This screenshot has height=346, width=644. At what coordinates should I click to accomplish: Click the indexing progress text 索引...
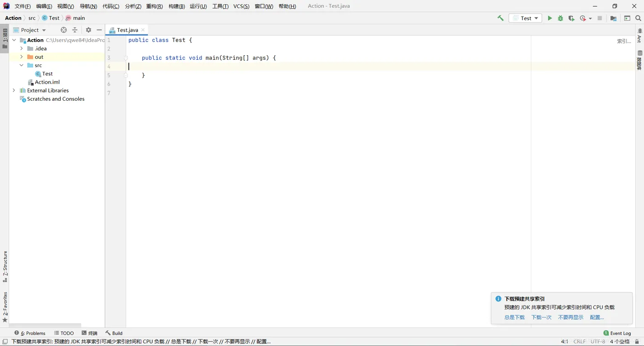[624, 41]
